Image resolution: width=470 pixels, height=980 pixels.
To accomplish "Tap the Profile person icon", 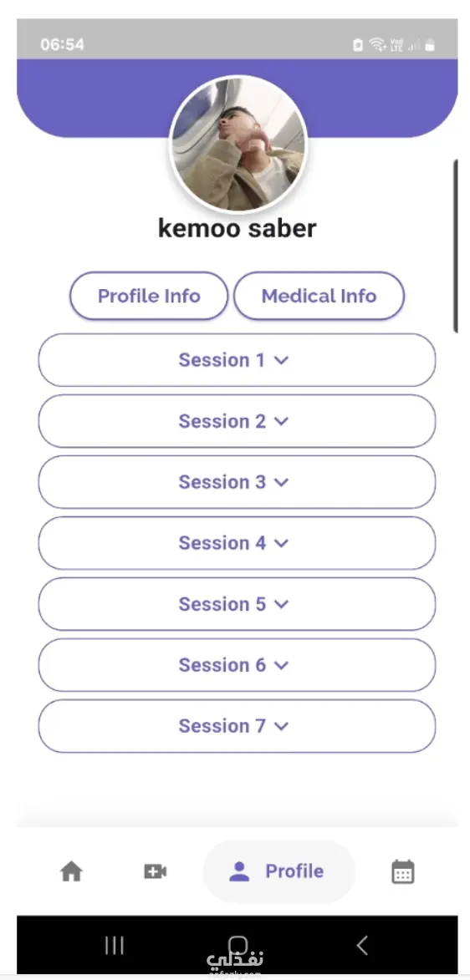I will tap(239, 871).
